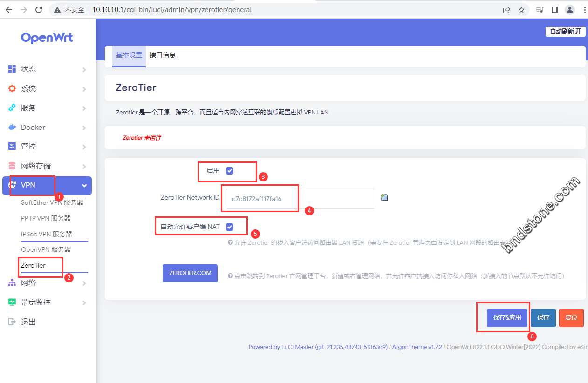Viewport: 588px width, 383px height.
Task: Click the 带宽监控 monitor icon in sidebar
Action: coord(12,302)
